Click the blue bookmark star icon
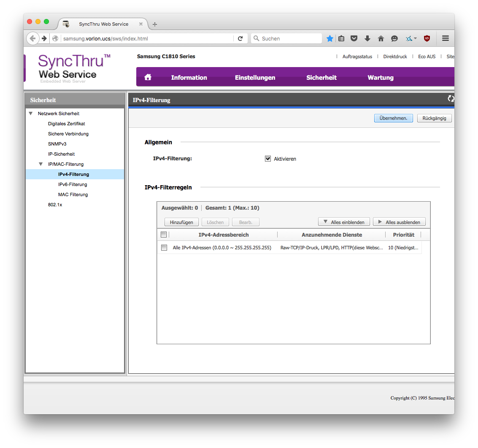Image resolution: width=478 pixels, height=448 pixels. (x=330, y=38)
